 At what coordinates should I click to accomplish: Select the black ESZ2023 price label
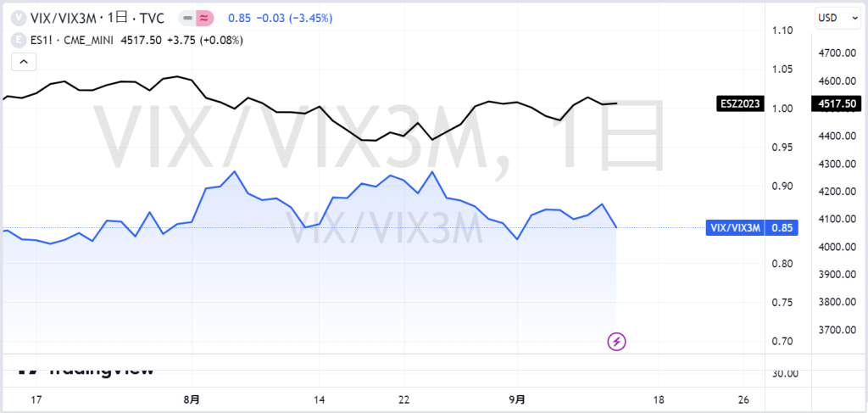740,103
